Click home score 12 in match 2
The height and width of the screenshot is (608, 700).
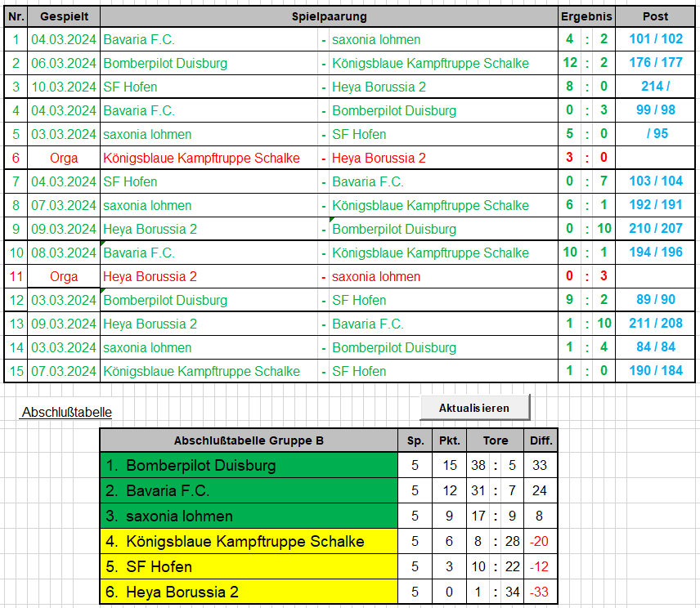[x=570, y=62]
